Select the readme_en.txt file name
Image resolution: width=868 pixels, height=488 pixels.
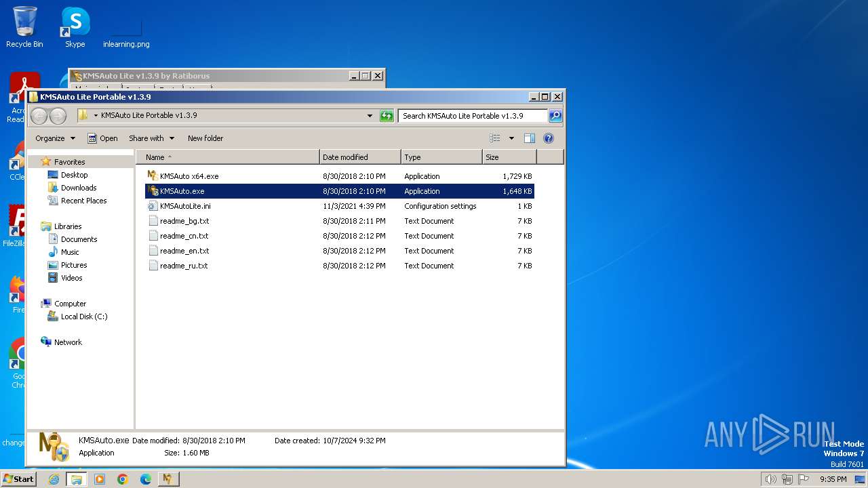(x=184, y=251)
